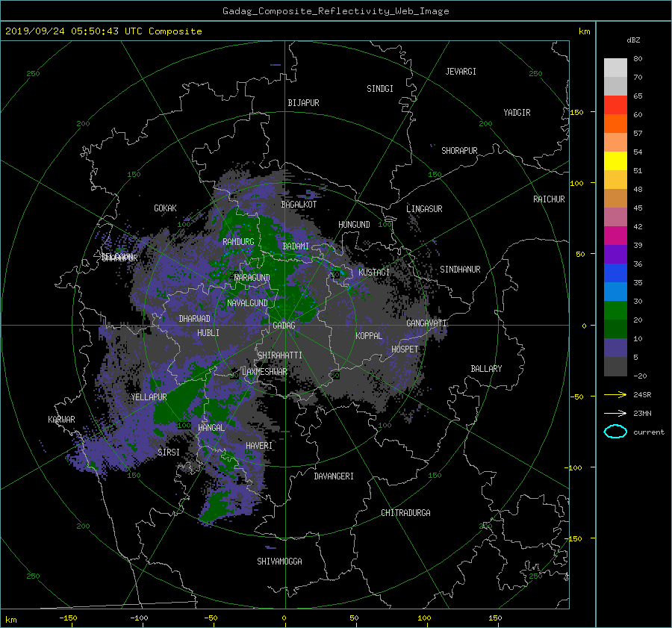672x628 pixels.
Task: Click the DAVANGERI city label
Action: click(x=334, y=476)
